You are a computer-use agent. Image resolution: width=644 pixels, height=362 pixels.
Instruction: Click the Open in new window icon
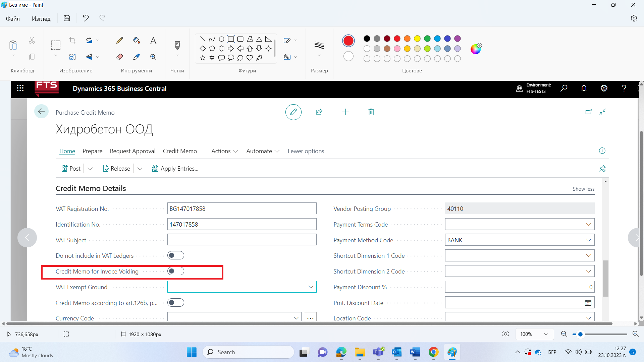[x=588, y=112]
